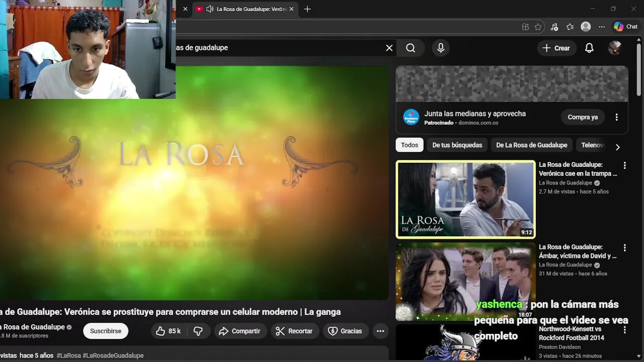
Task: Open the Northwood-Kensett vs Rockford Football thumbnail
Action: (465, 343)
